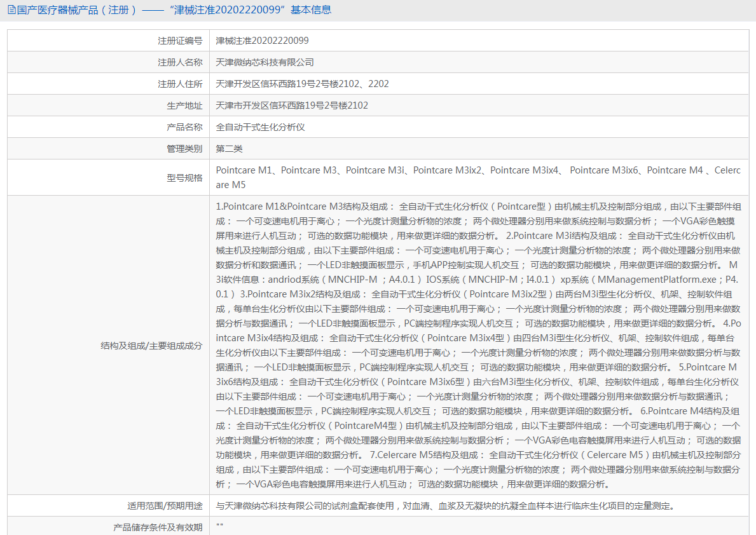Select product name 全自动干式生化分析仪
The width and height of the screenshot is (756, 535).
pos(260,128)
